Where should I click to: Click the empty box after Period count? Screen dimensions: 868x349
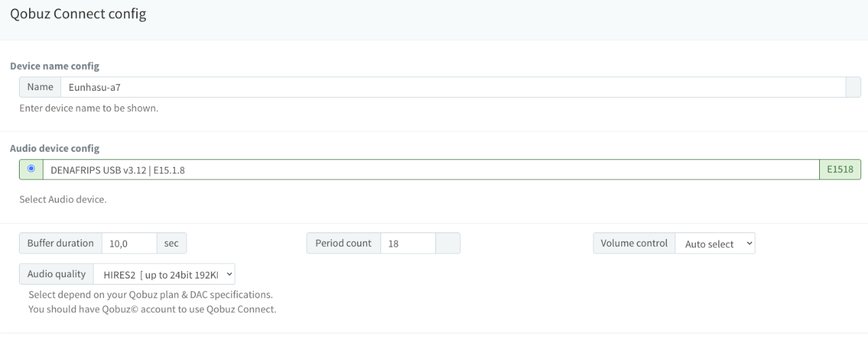(447, 243)
